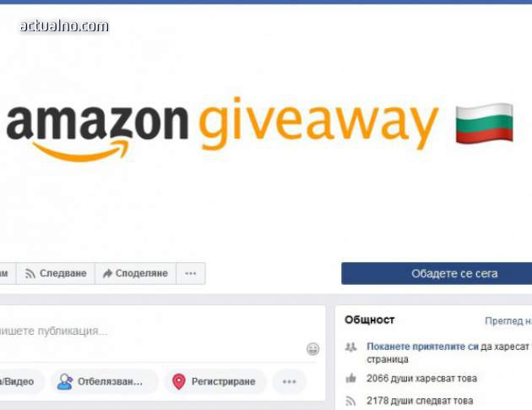Open the page options ellipsis menu
The height and width of the screenshot is (410, 532).
click(191, 273)
